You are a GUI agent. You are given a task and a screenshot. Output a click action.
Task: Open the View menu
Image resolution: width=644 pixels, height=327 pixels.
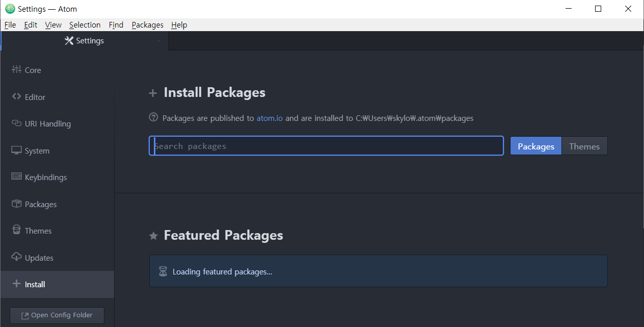53,24
